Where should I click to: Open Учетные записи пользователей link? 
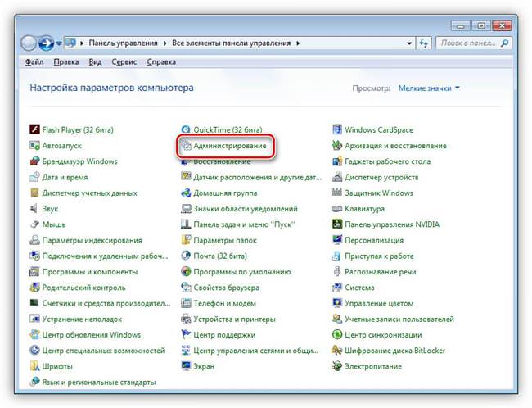click(399, 319)
